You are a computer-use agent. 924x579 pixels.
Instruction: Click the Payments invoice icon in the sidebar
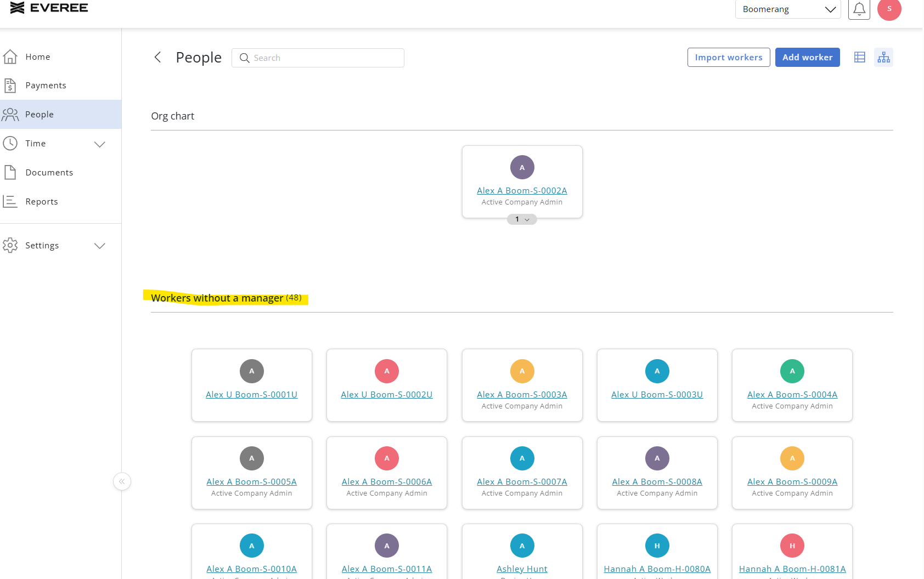coord(10,86)
